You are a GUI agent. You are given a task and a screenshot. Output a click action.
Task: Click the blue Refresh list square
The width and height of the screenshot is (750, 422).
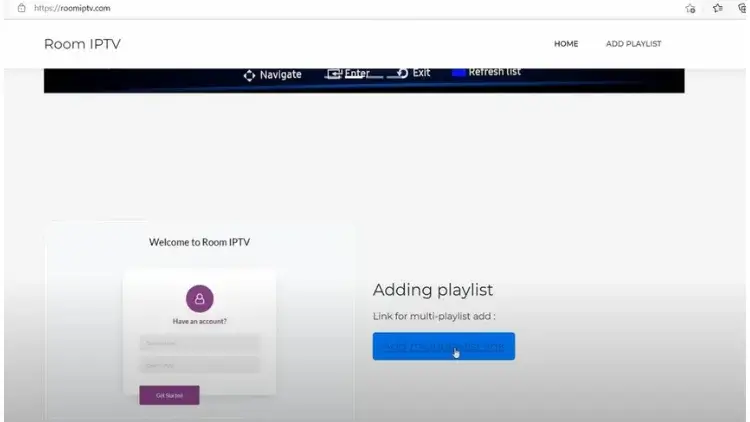[x=458, y=72]
